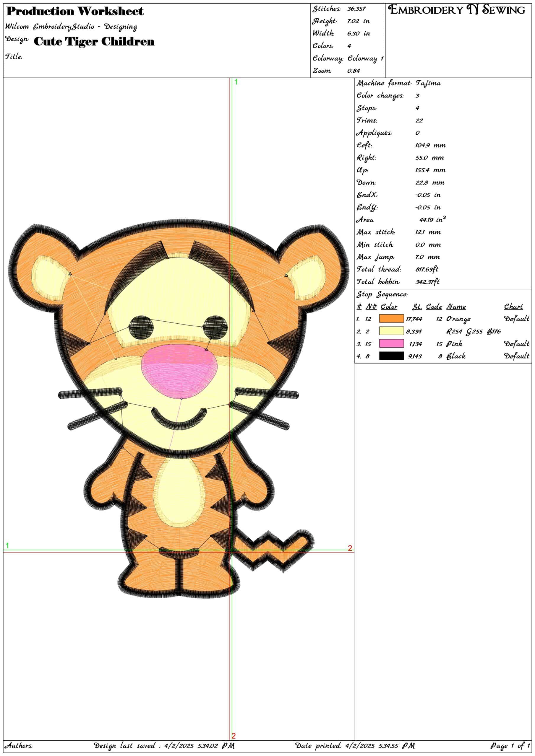Click the height value 7.02 in
Image resolution: width=535 pixels, height=756 pixels.
[x=358, y=21]
